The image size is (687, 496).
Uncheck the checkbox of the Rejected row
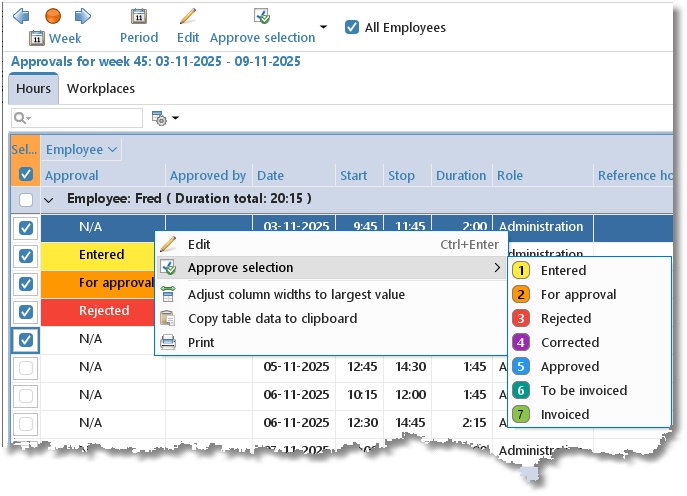tap(26, 312)
